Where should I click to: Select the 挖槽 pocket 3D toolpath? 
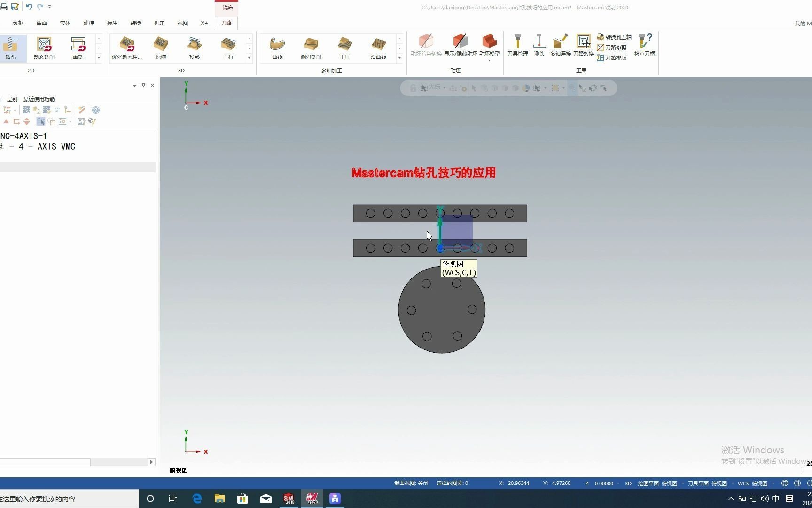pos(161,48)
